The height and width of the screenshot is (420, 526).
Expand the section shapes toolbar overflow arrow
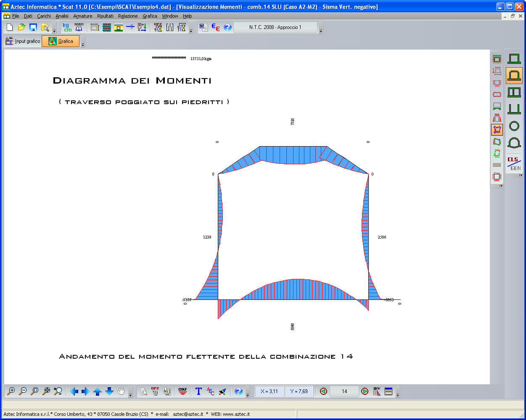click(521, 176)
